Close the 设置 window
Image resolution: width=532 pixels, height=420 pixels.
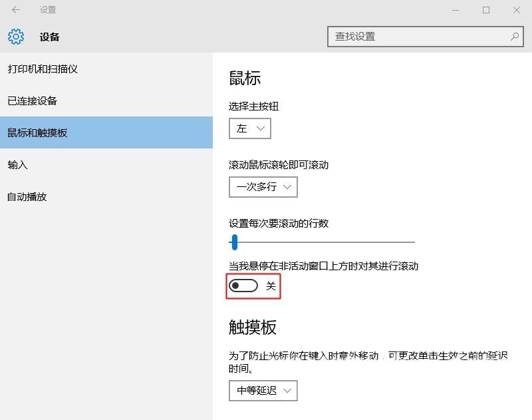517,10
